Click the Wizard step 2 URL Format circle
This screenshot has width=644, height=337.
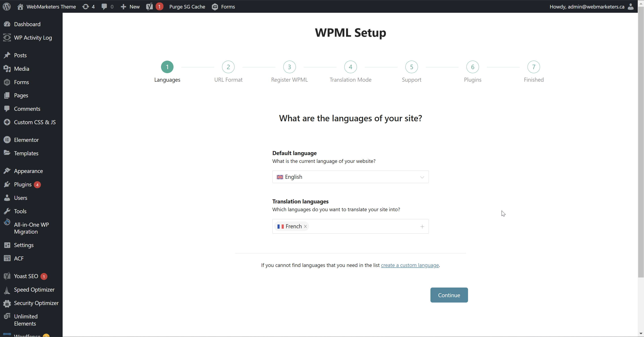[x=228, y=67]
